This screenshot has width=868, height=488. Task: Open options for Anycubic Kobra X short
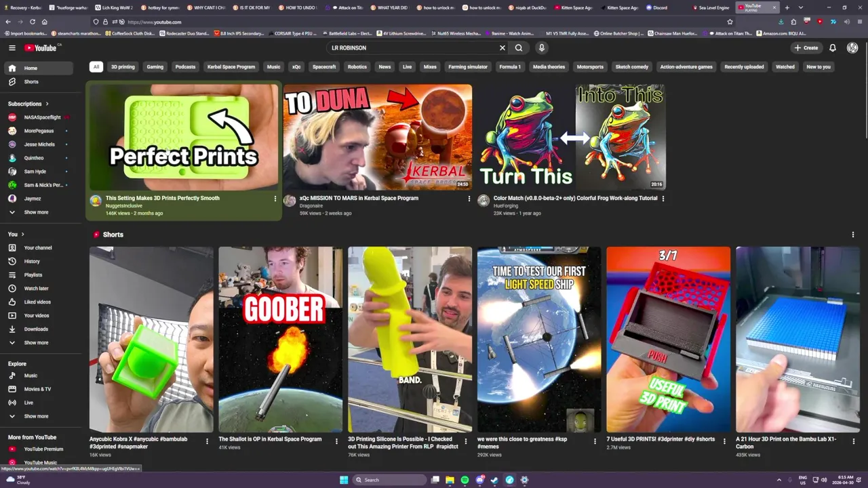click(207, 441)
